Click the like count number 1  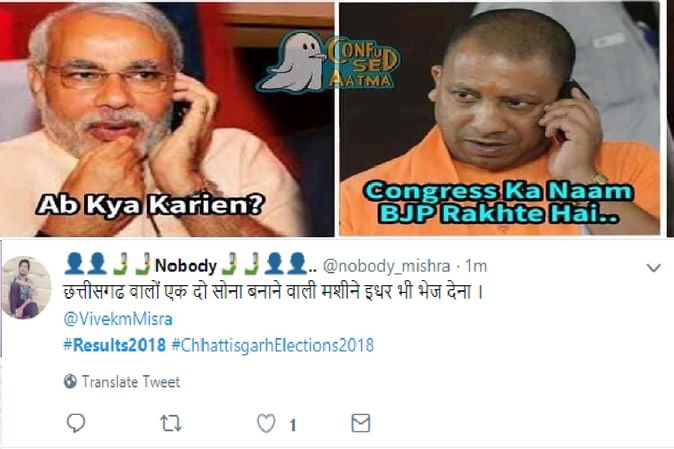click(293, 425)
